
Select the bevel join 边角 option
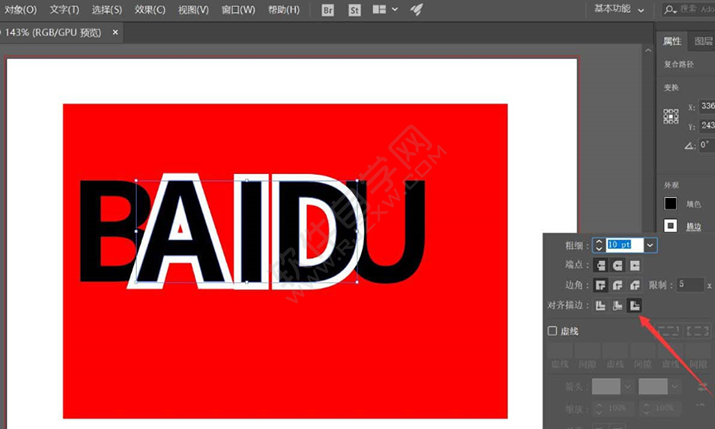pos(634,285)
